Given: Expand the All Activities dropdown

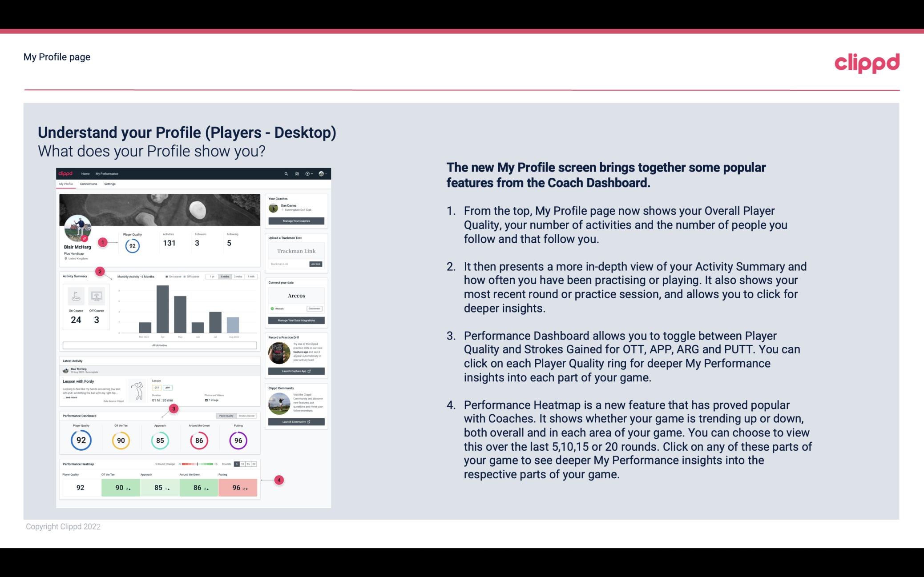Looking at the screenshot, I should click(160, 345).
